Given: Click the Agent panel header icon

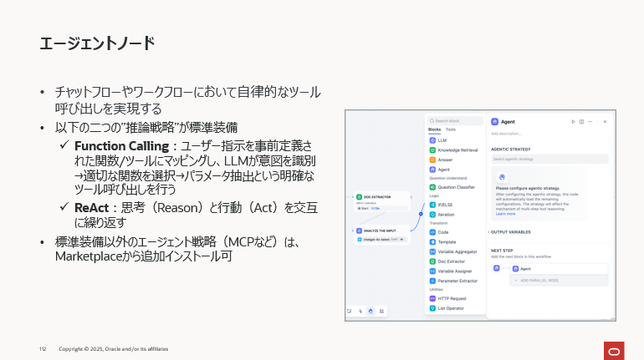Looking at the screenshot, I should click(495, 122).
